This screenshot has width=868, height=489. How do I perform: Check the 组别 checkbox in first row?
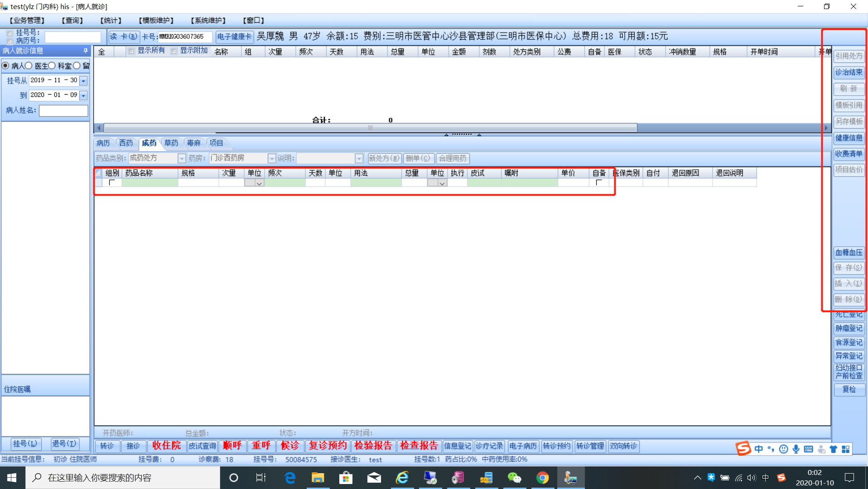[x=112, y=182]
